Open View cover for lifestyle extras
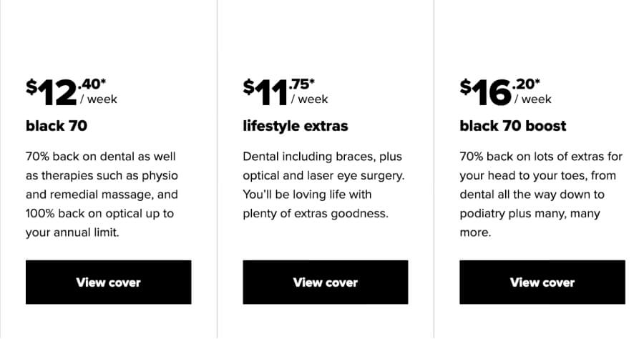Image resolution: width=644 pixels, height=339 pixels. pyautogui.click(x=326, y=282)
